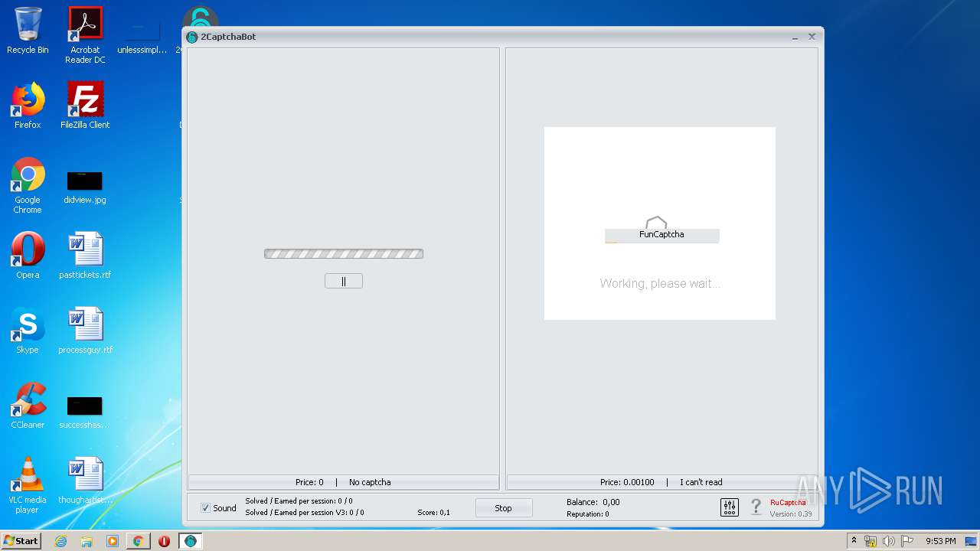Open Opera from the taskbar
Viewport: 980px width, 551px height.
(164, 541)
